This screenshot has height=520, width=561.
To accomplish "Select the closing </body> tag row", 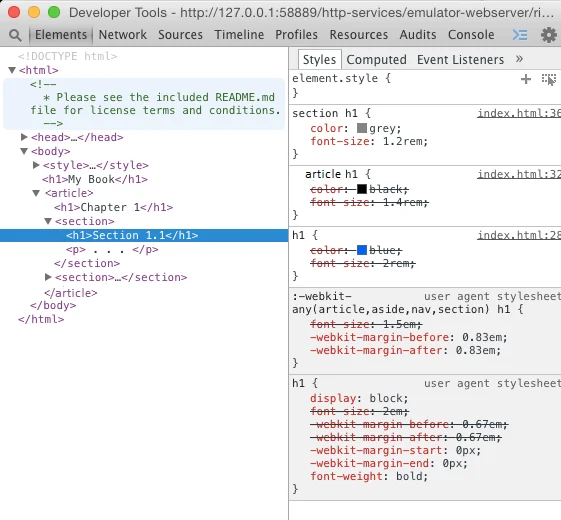I will tap(53, 305).
